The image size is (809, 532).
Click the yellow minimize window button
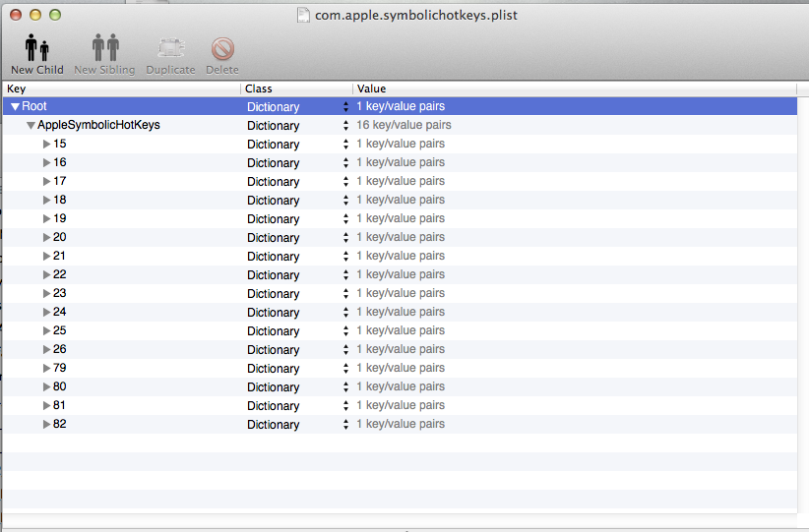pos(35,16)
